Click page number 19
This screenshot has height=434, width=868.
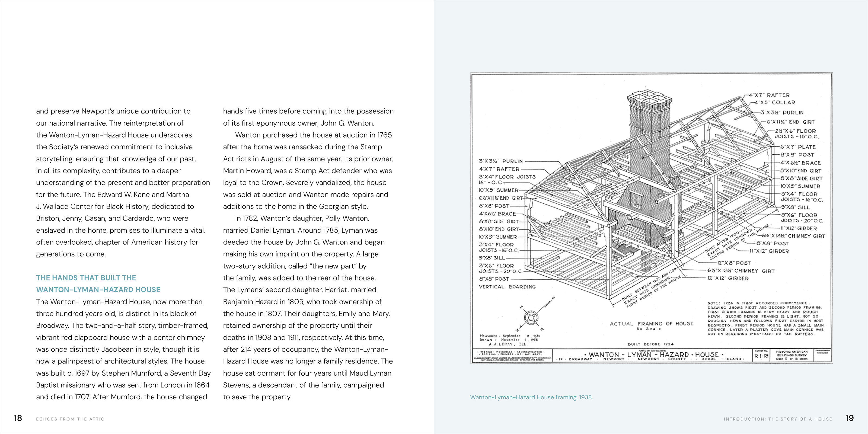850,418
